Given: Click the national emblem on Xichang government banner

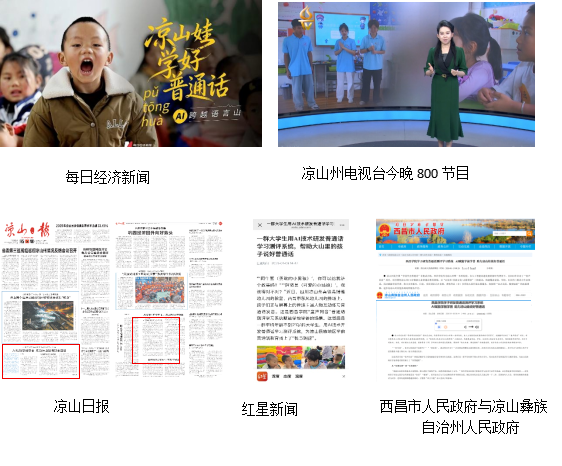Looking at the screenshot, I should point(385,231).
